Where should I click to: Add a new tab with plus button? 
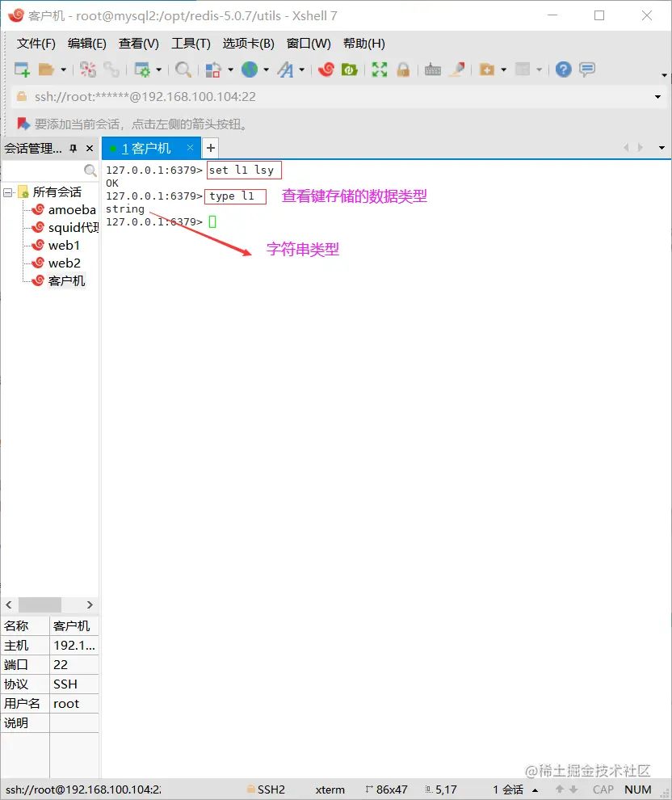pos(211,149)
